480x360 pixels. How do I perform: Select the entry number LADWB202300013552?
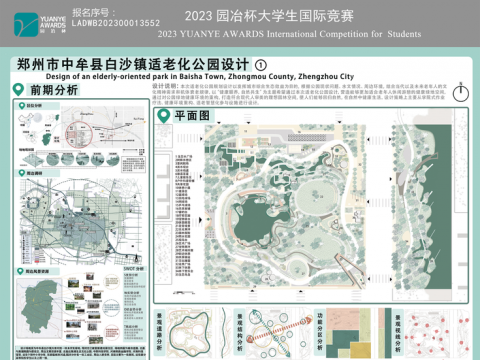click(x=116, y=23)
